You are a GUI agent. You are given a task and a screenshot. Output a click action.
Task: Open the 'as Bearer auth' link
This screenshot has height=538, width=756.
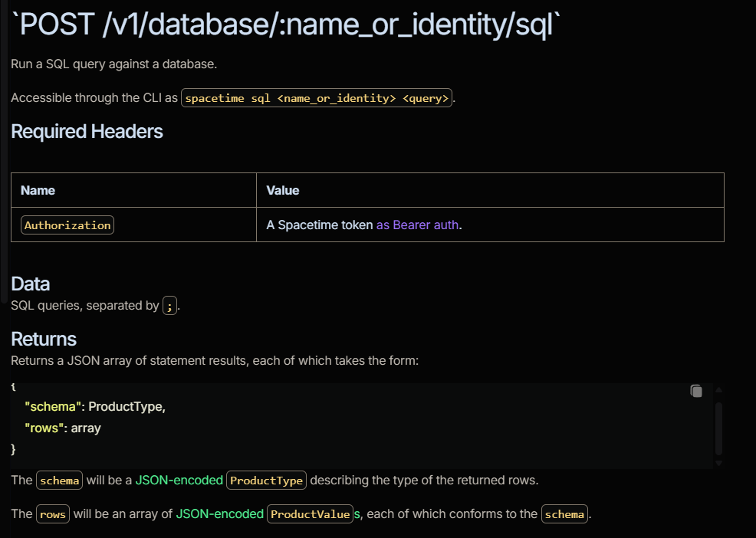point(417,225)
